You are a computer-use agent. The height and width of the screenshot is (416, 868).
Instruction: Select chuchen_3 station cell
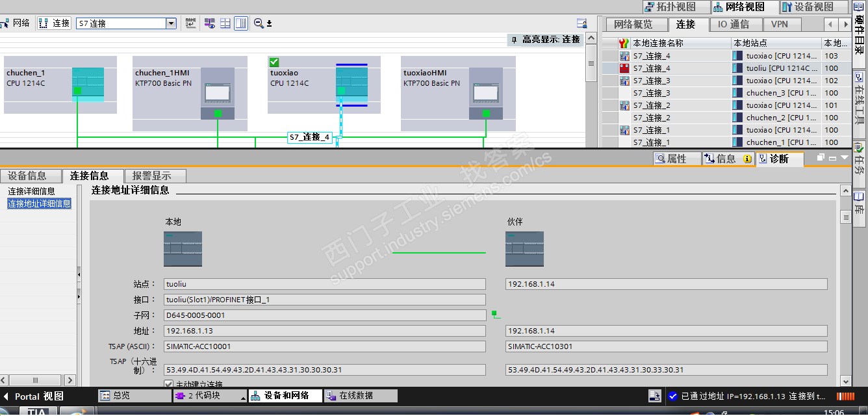776,93
